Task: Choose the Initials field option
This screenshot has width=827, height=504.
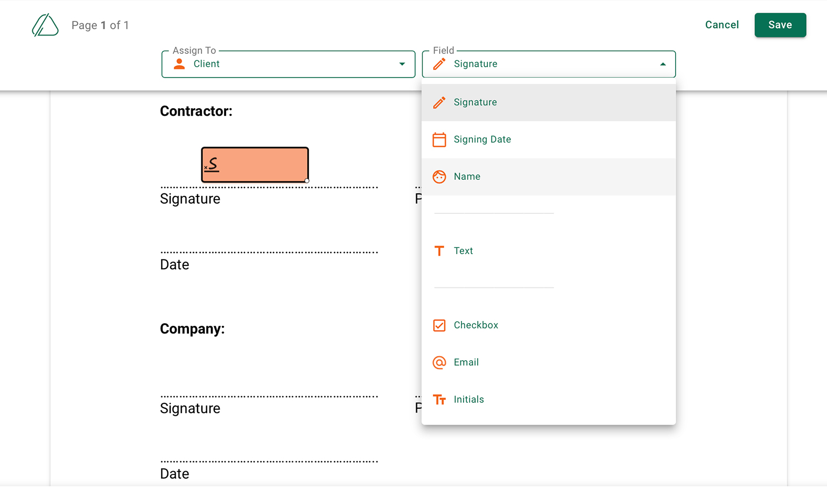Action: [549, 400]
